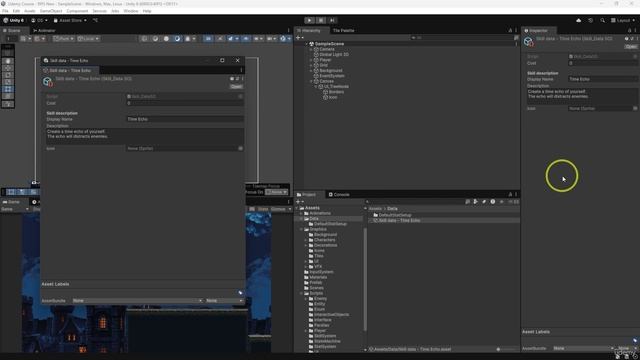
Task: Open the Assets menu
Action: [30, 11]
